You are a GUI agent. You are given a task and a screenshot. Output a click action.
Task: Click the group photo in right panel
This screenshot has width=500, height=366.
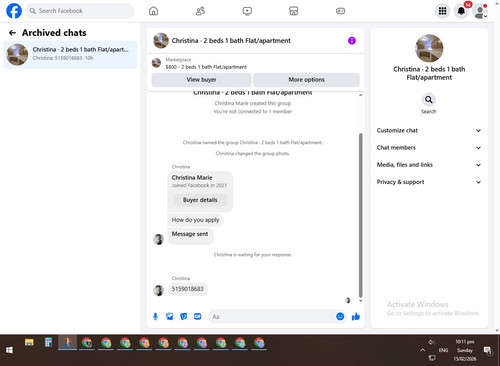click(x=429, y=48)
